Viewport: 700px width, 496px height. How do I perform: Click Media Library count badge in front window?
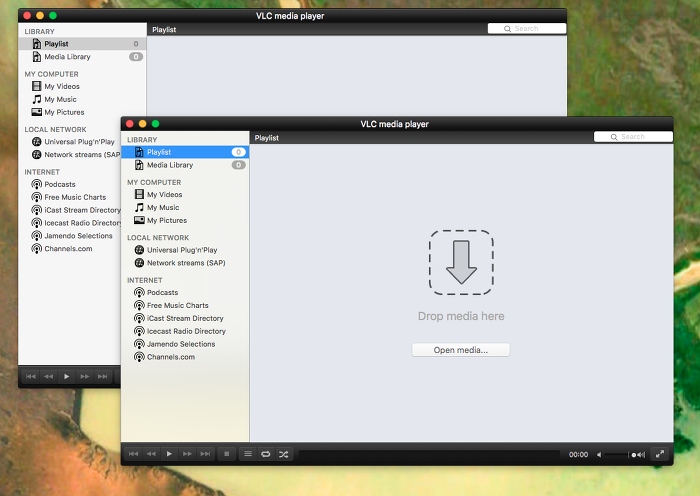click(238, 165)
